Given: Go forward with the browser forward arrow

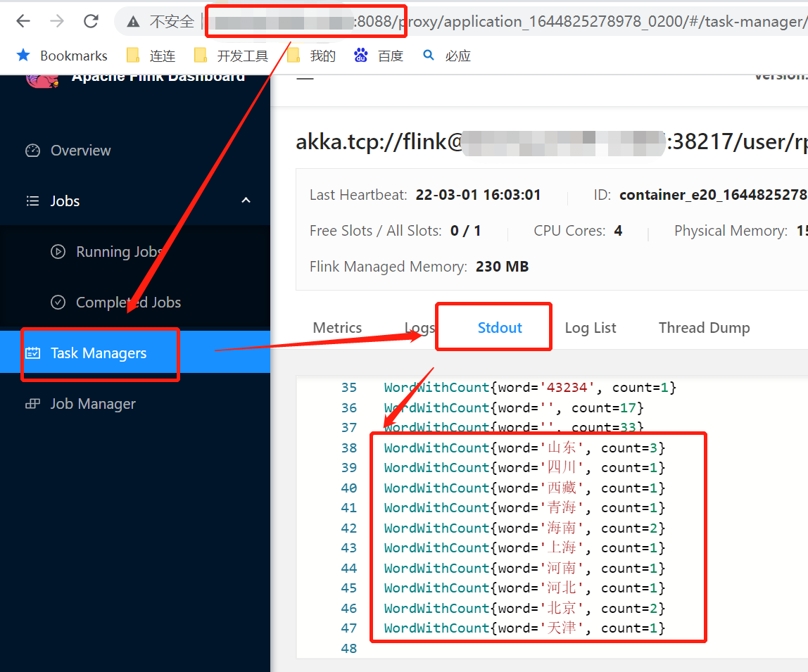Looking at the screenshot, I should 57,21.
